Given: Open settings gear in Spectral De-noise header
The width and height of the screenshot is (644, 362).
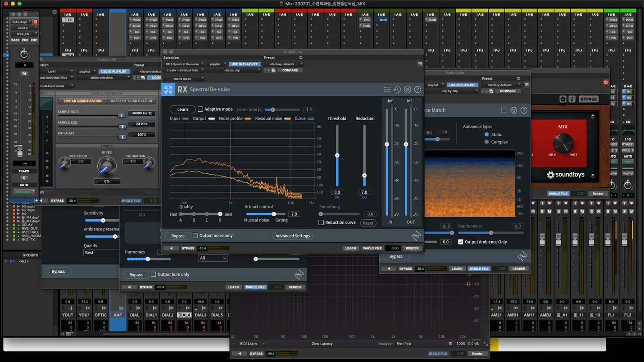Looking at the screenshot, I should pyautogui.click(x=408, y=90).
